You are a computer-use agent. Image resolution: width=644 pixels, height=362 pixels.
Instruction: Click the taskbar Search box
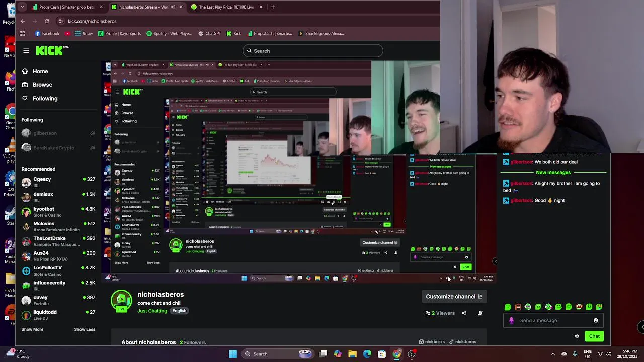[277, 354]
